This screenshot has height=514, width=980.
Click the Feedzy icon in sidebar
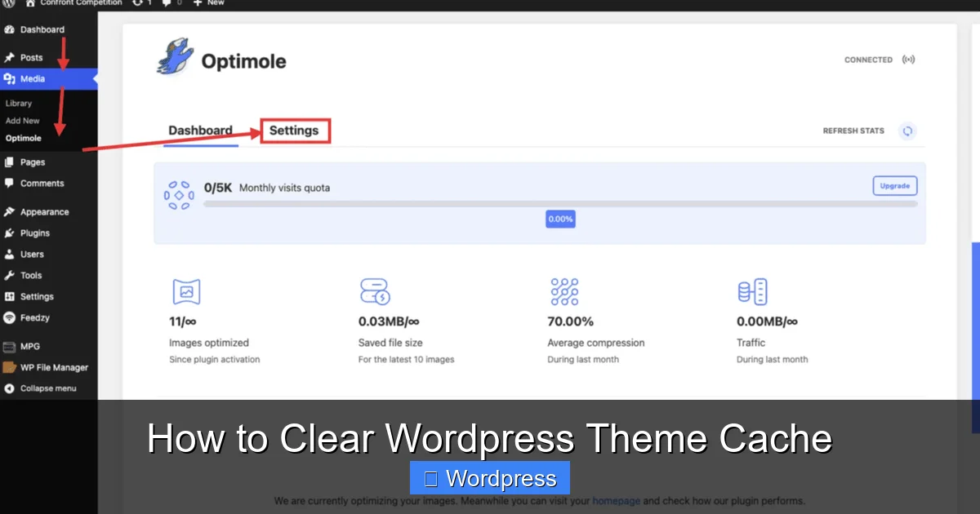click(x=9, y=318)
